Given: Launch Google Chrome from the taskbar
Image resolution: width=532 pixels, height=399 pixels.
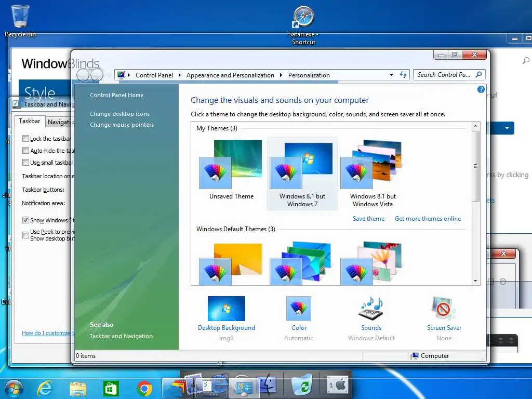Looking at the screenshot, I should [144, 389].
